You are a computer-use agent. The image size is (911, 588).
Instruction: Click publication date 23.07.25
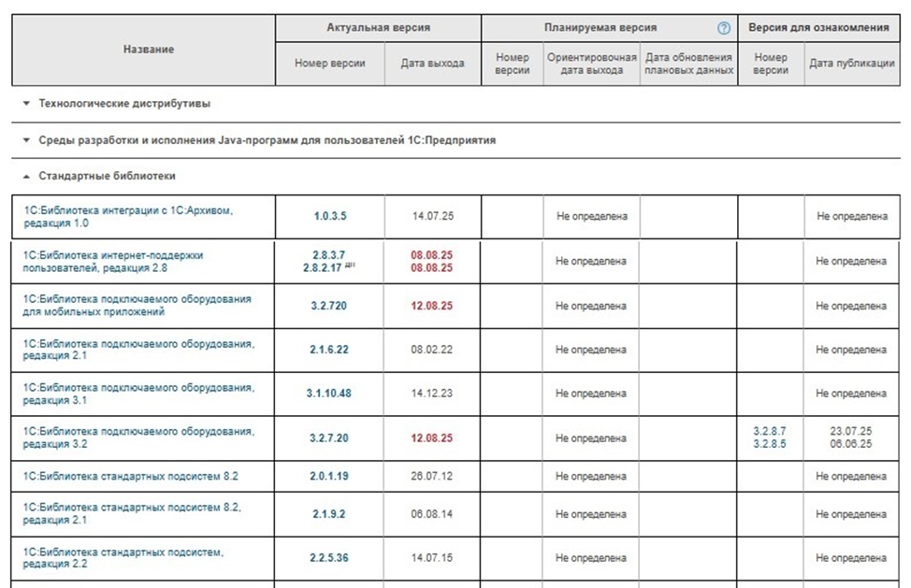coord(851,431)
